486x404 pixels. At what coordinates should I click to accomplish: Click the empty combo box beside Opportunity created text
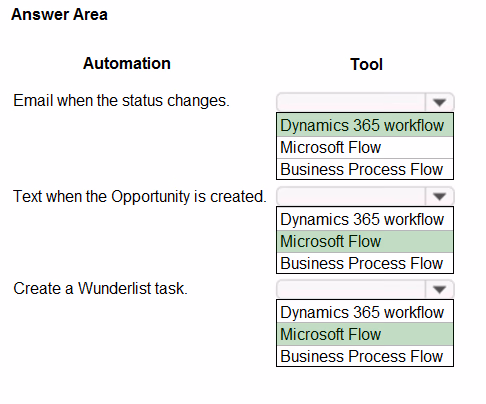point(351,196)
